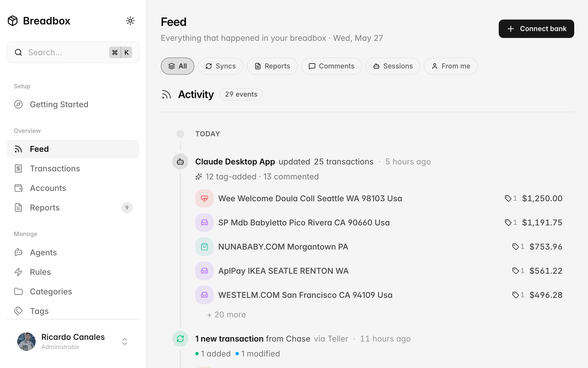Click the Breadbox cube logo icon
The height and width of the screenshot is (368, 588).
click(x=13, y=21)
